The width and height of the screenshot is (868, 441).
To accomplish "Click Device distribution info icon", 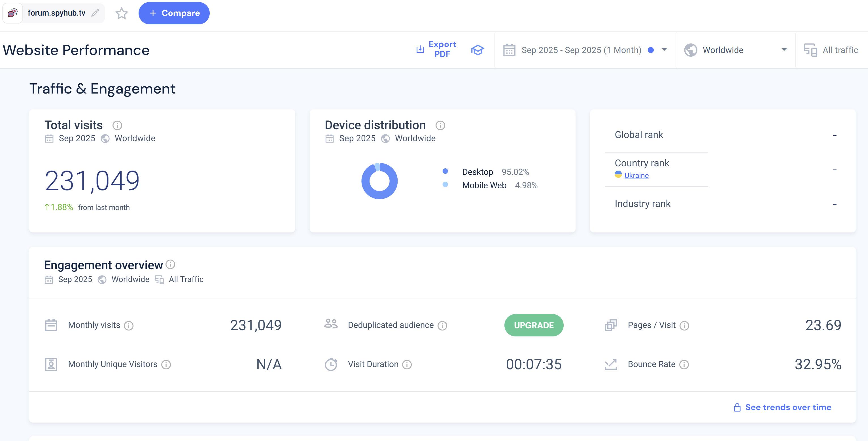I will tap(440, 125).
